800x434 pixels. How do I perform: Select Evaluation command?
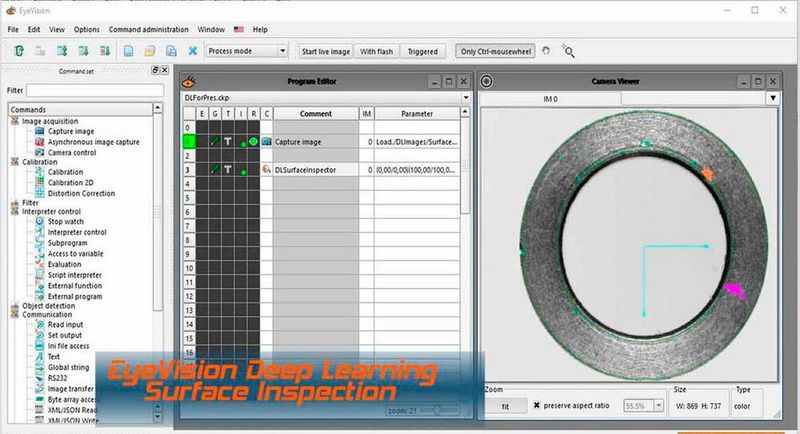pyautogui.click(x=64, y=264)
